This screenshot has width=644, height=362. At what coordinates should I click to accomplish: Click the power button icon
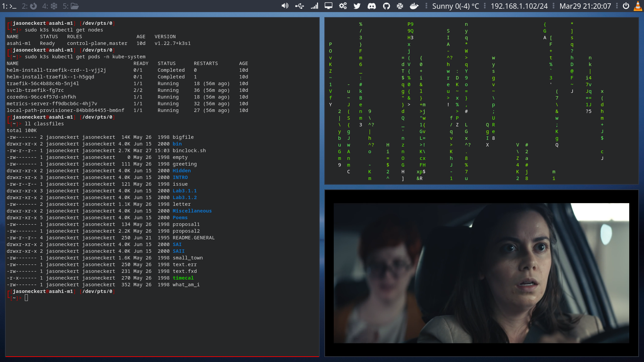(626, 6)
